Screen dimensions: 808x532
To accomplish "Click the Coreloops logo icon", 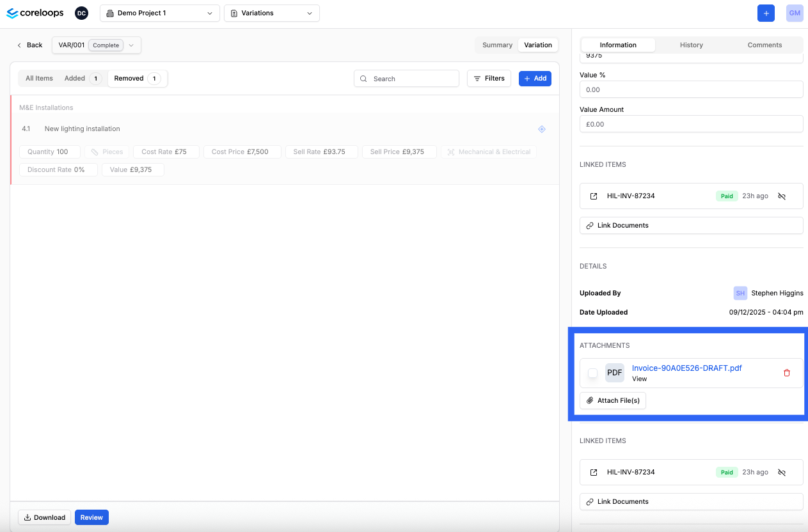I will coord(12,13).
